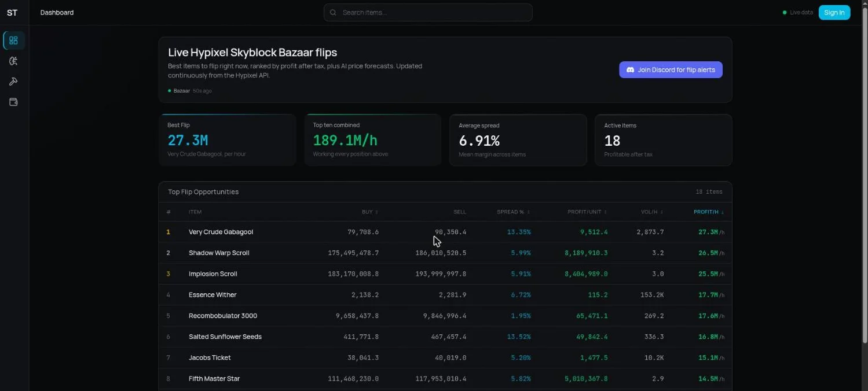The height and width of the screenshot is (391, 868).
Task: Click volume value 153.2K
Action: 652,295
